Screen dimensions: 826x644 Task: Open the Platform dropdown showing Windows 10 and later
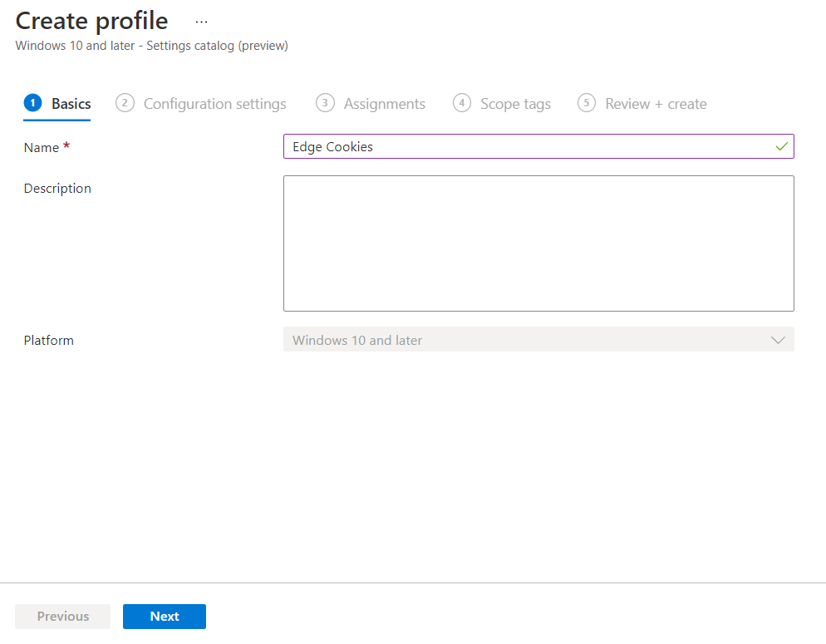pos(538,340)
